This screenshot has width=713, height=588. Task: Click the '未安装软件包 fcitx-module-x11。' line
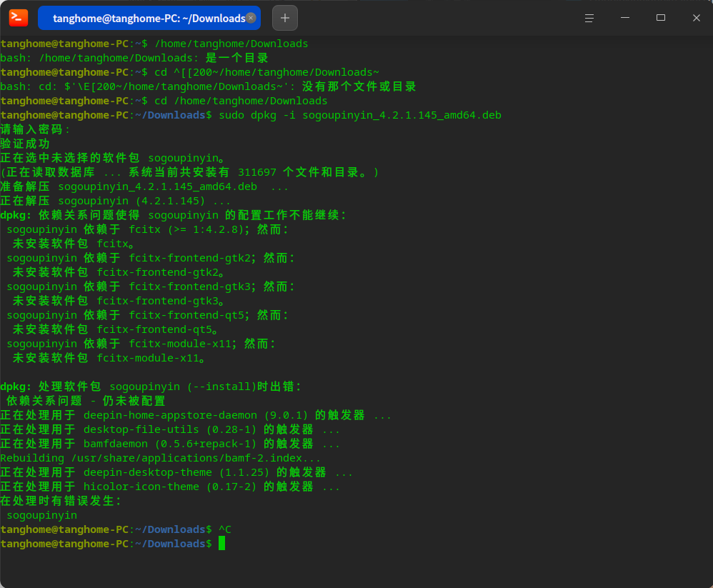(109, 358)
